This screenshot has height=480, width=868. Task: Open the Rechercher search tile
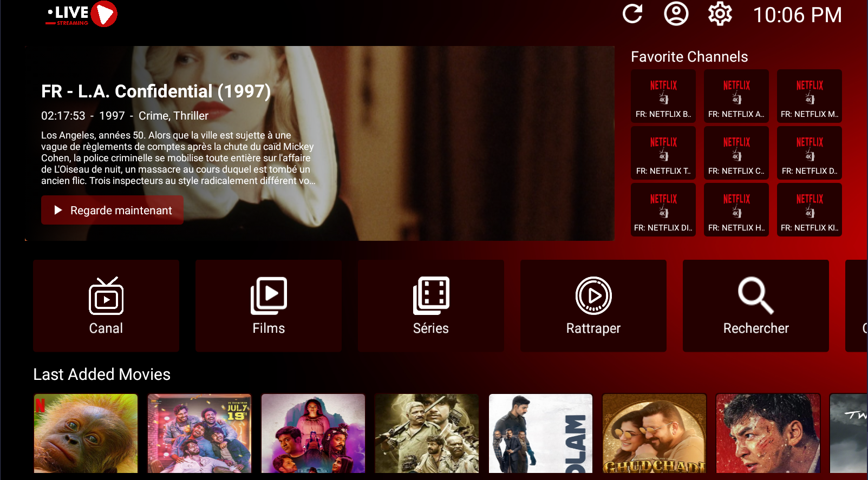(x=756, y=306)
